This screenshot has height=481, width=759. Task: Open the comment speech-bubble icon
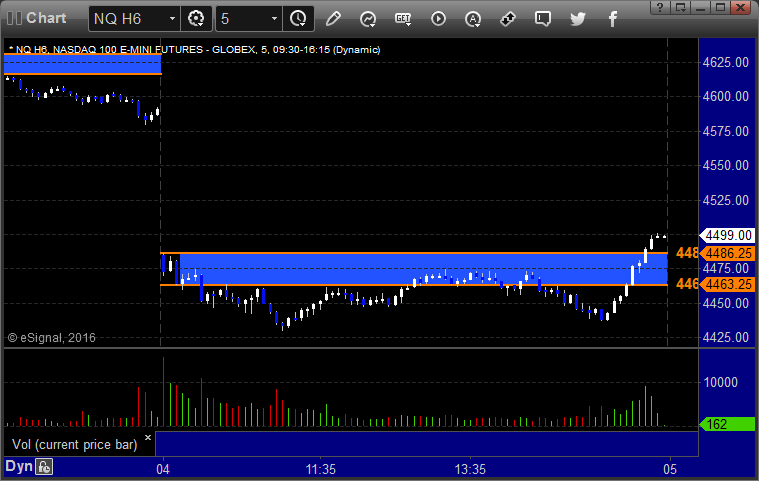coord(543,19)
